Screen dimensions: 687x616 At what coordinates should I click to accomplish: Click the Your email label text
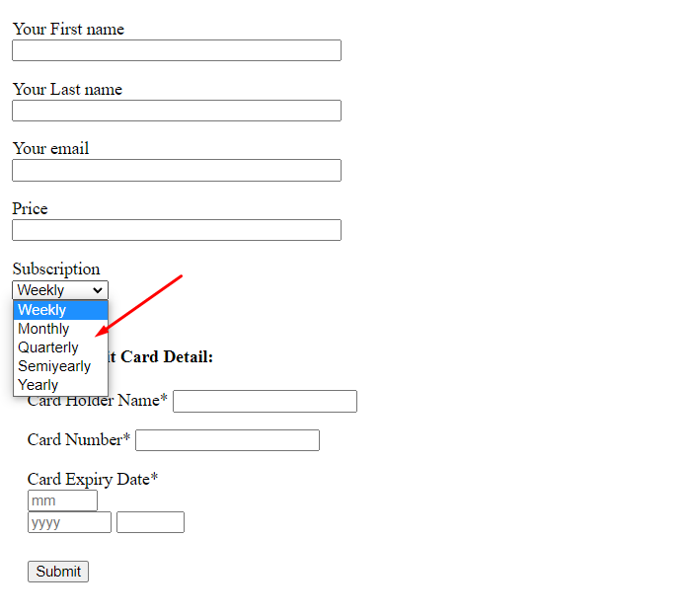(50, 149)
